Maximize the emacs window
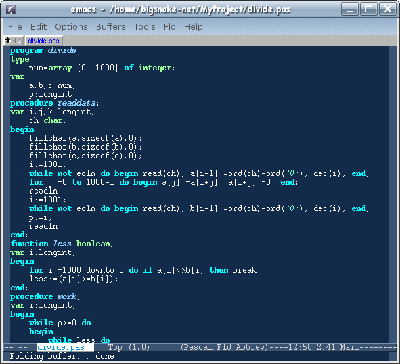 coord(369,9)
